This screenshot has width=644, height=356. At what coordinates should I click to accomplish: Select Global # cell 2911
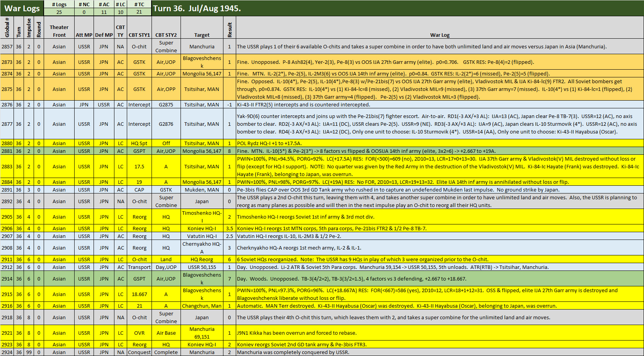tap(7, 259)
